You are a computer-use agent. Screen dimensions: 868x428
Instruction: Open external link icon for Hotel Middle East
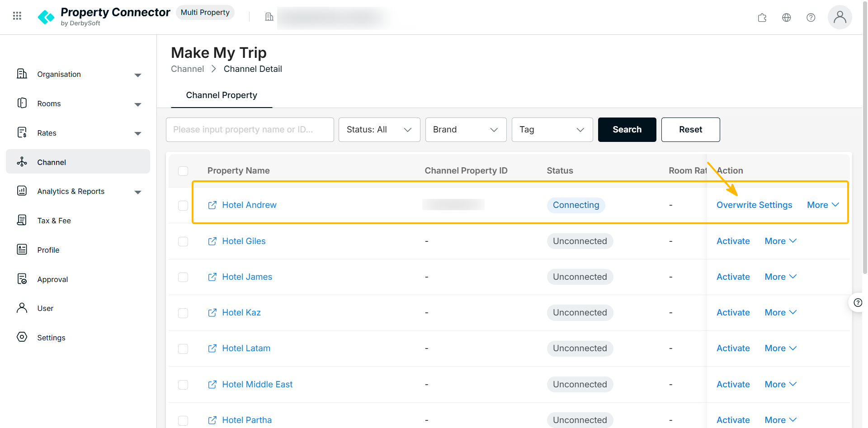212,385
